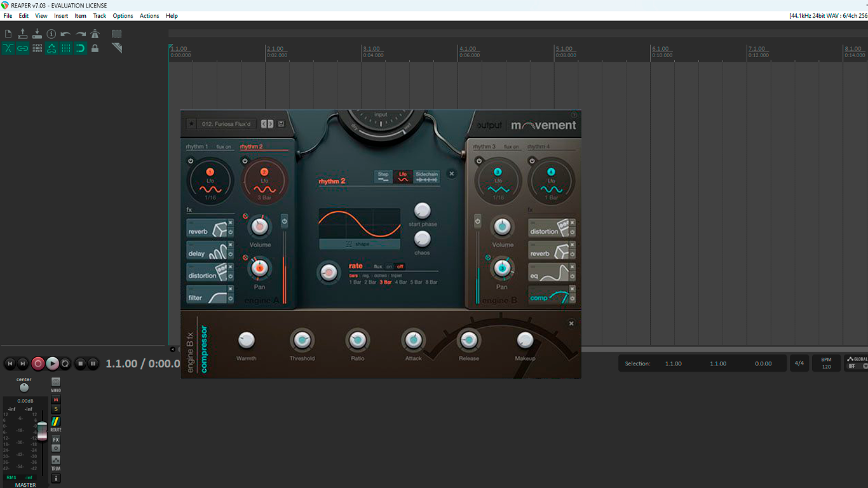The height and width of the screenshot is (488, 868).
Task: Go to next preset with right arrow
Action: point(271,125)
